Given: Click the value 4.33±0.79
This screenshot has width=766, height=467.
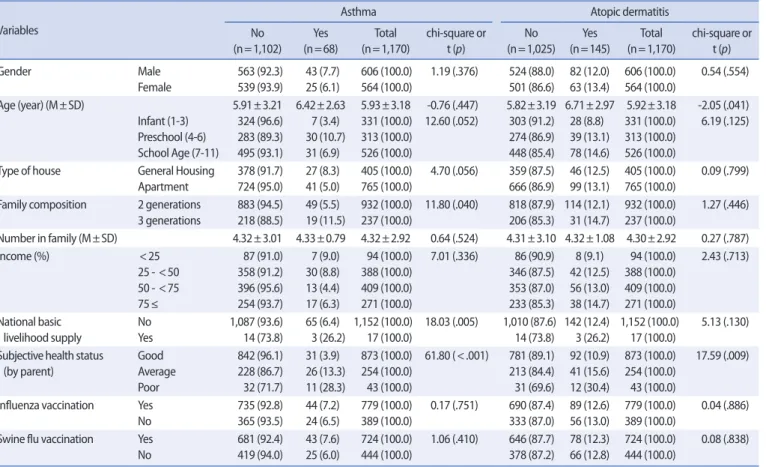Looking at the screenshot, I should (320, 238).
